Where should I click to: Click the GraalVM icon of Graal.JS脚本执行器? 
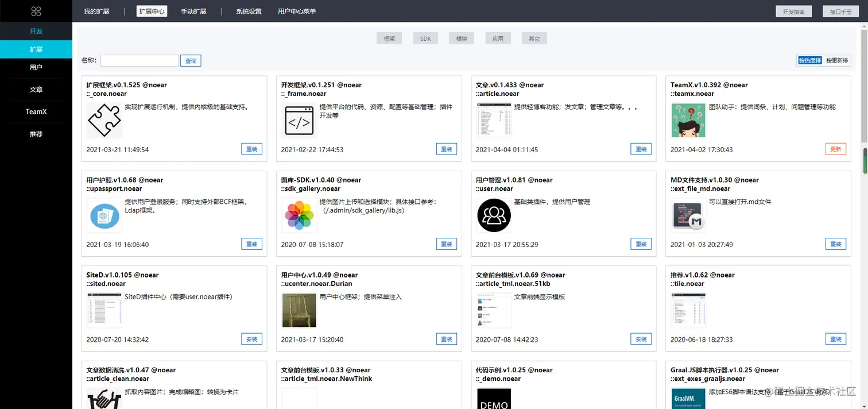coord(688,399)
